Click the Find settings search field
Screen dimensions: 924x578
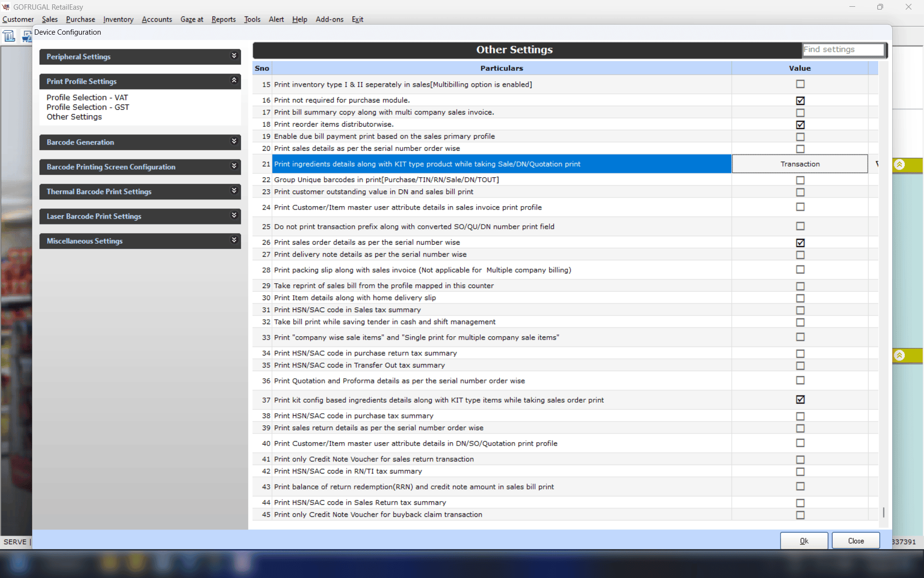(x=843, y=50)
